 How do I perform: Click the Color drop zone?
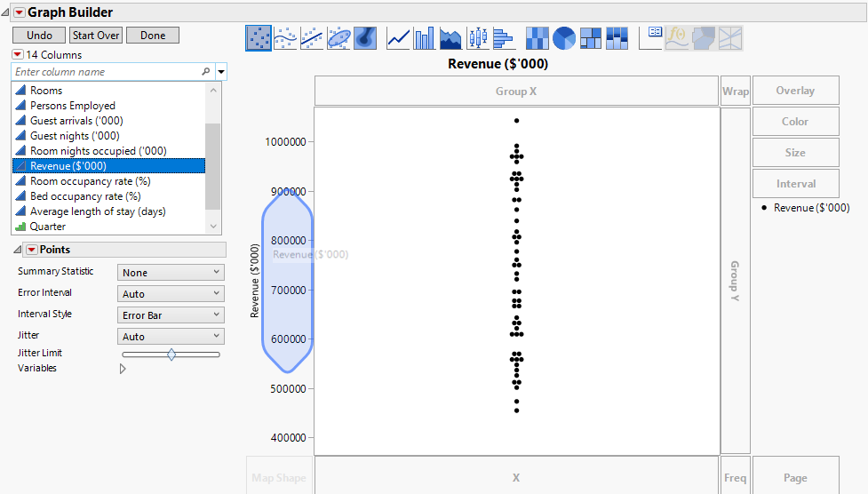(x=795, y=122)
